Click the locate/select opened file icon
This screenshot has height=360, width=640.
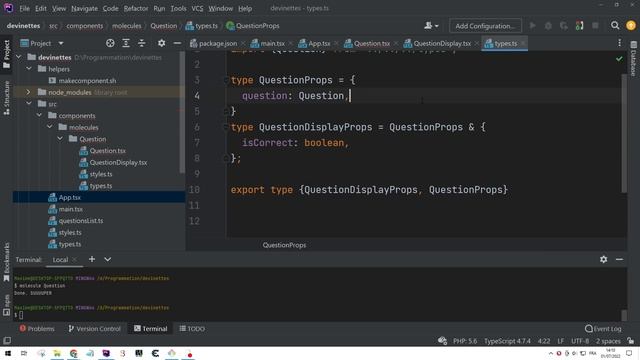coord(110,43)
